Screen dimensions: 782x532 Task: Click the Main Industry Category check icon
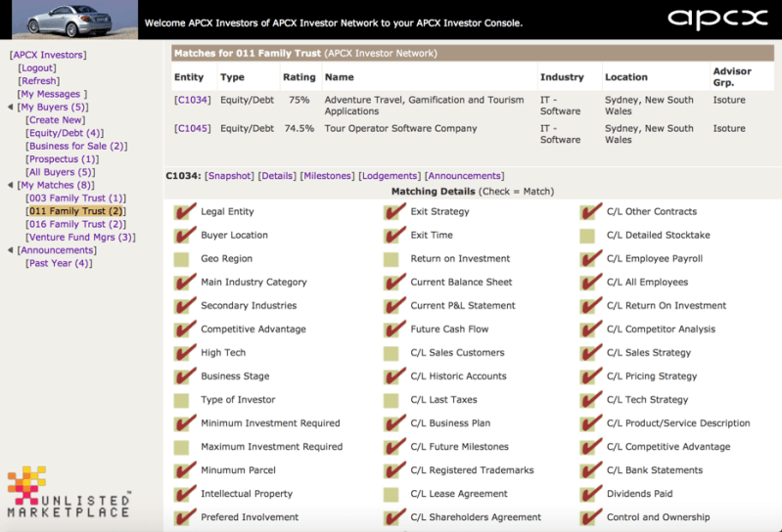click(185, 282)
